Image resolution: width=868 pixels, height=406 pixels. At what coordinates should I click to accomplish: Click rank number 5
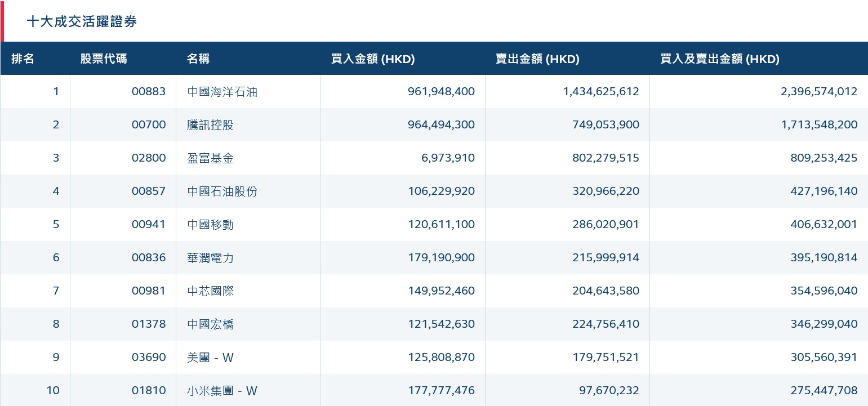56,224
